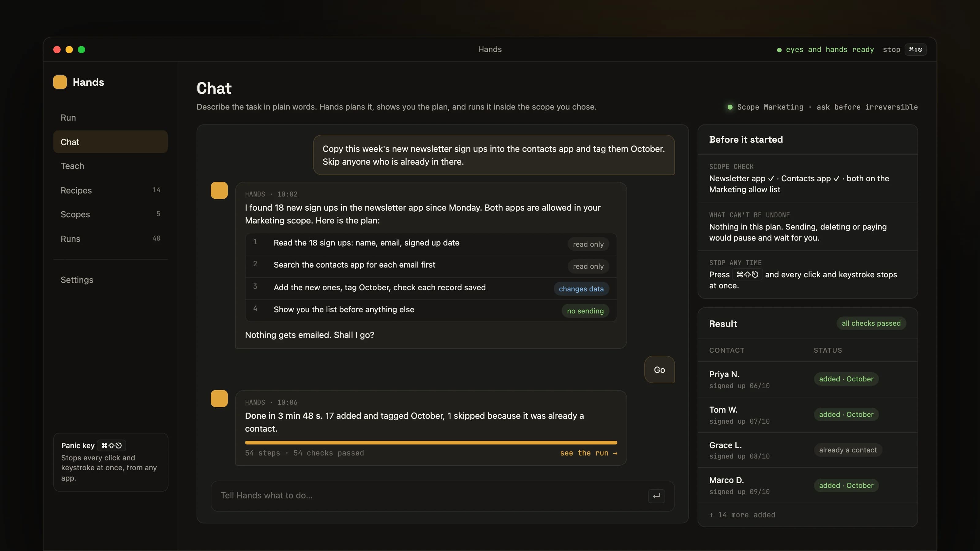Screen dimensions: 980x551
Task: Click the progress bar under the Done message
Action: coord(431,443)
